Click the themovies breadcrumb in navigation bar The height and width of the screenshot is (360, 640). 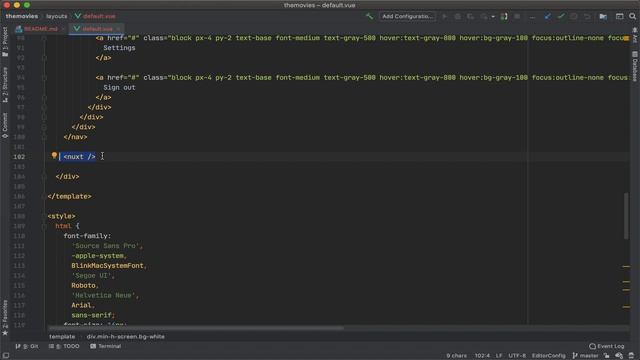[x=22, y=16]
